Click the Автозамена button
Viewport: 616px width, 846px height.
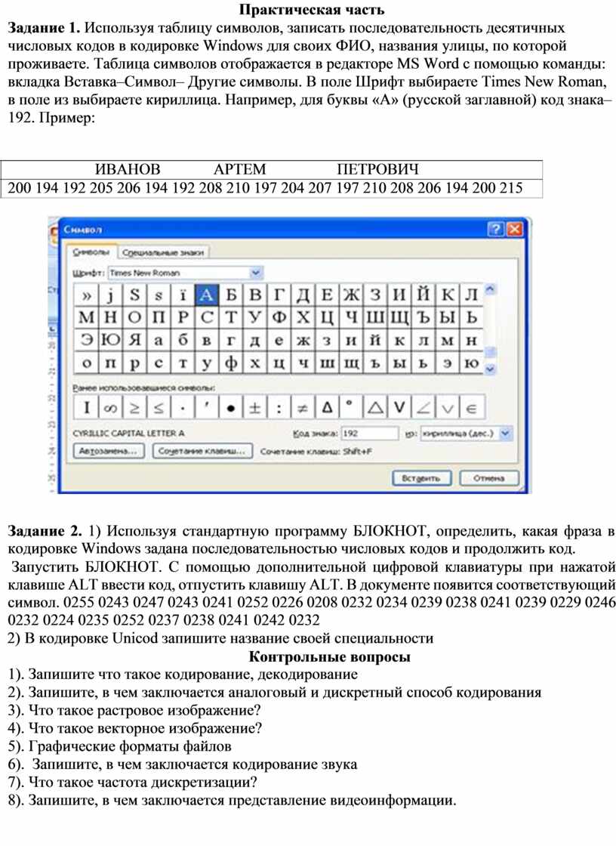click(109, 451)
